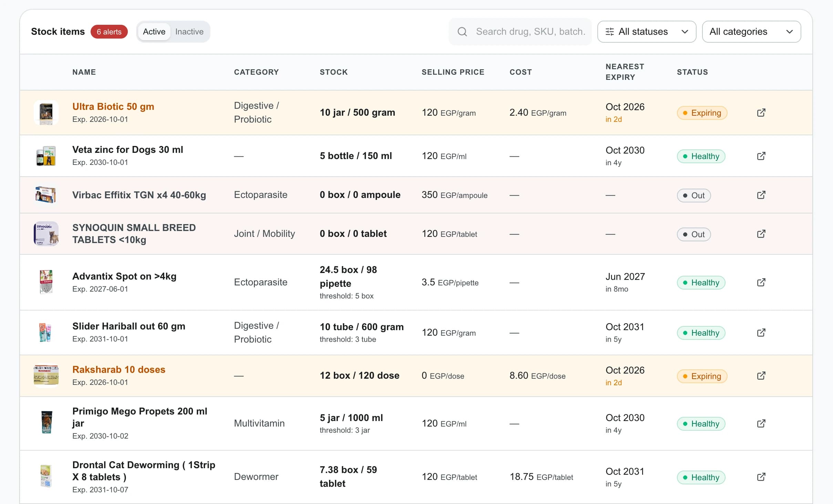
Task: Select stock value 7.38 box / 59 tablet
Action: [x=348, y=476]
